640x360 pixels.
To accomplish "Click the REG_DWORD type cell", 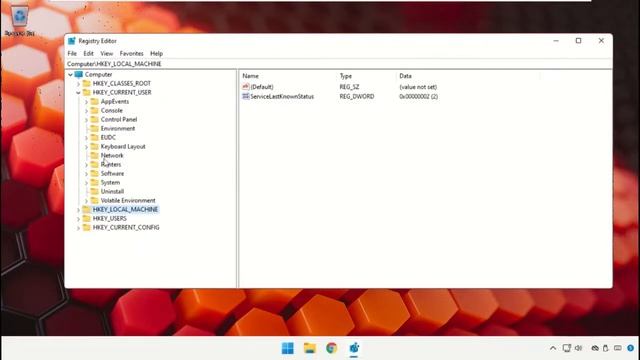I will pyautogui.click(x=357, y=97).
